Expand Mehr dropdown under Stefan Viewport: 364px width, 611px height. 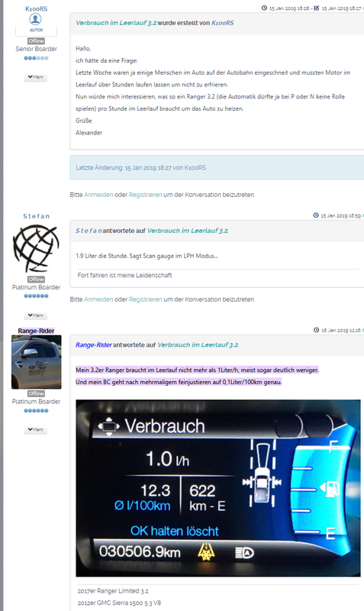coord(36,315)
